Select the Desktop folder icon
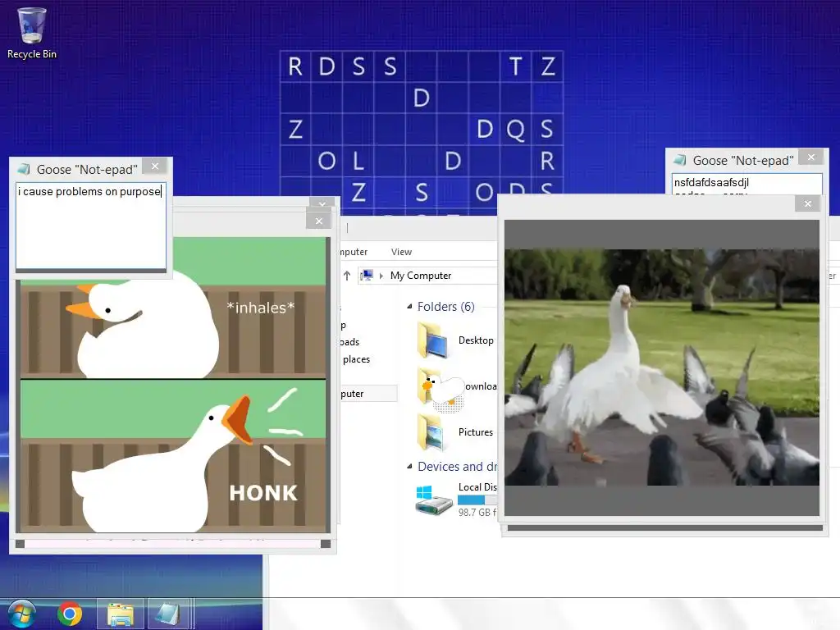Image resolution: width=840 pixels, height=630 pixels. [x=433, y=340]
